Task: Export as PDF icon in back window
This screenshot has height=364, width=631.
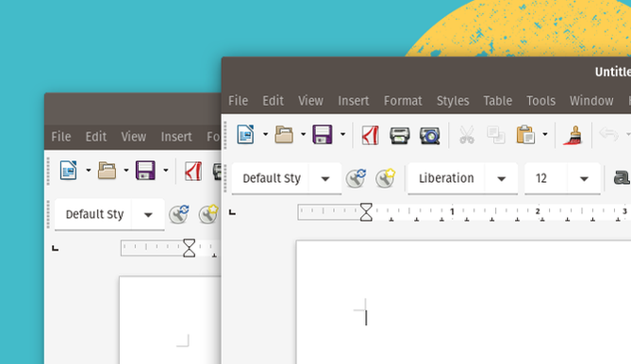Action: coord(193,171)
